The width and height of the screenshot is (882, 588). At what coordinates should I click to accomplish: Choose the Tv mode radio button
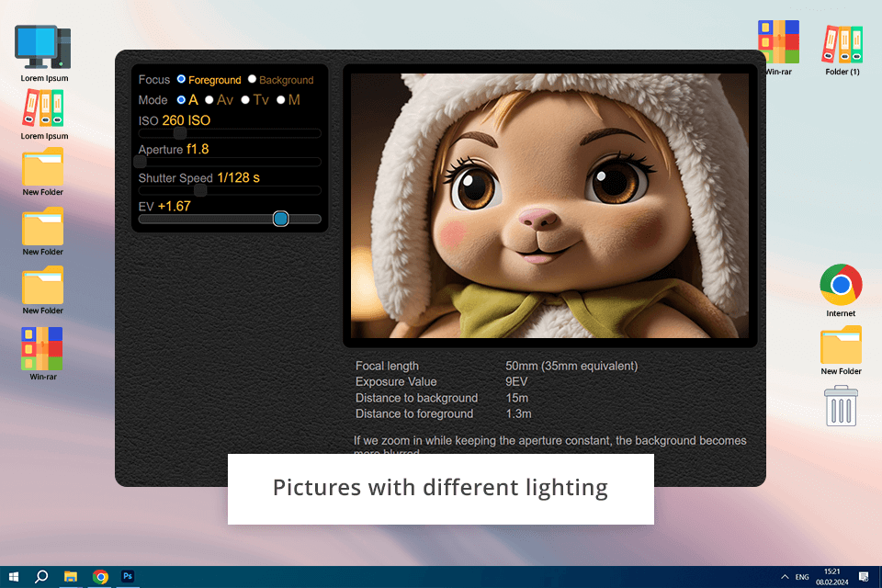coord(245,99)
